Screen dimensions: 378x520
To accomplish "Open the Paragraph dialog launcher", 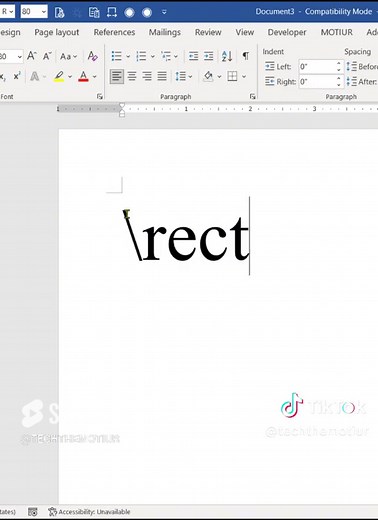I will 253,97.
